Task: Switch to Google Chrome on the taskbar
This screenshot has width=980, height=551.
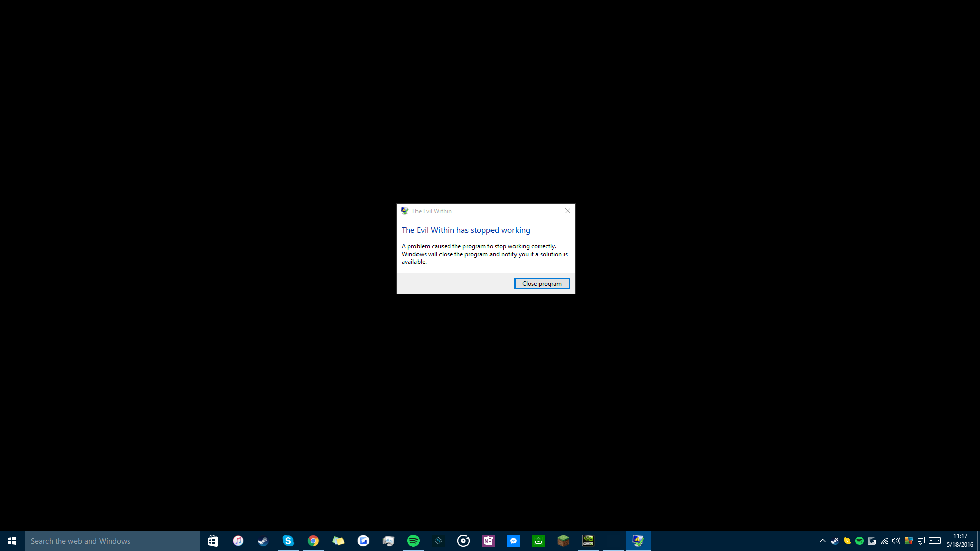Action: click(313, 541)
